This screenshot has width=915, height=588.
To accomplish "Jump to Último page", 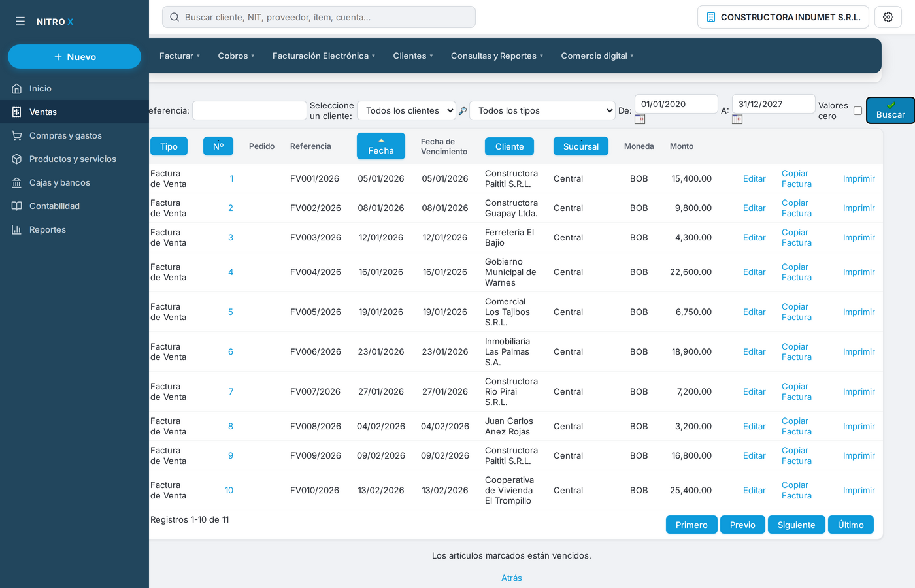I will coord(850,525).
